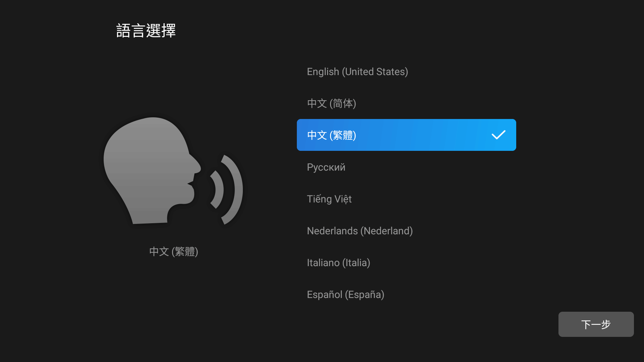Click the empty right end of the blue row

pyautogui.click(x=511, y=135)
